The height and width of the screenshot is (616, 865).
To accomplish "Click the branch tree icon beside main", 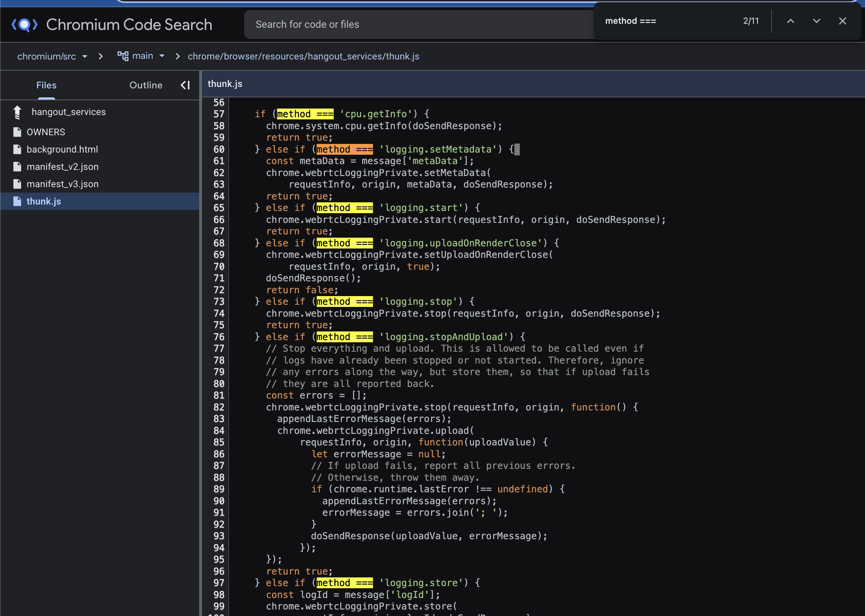I will 123,56.
